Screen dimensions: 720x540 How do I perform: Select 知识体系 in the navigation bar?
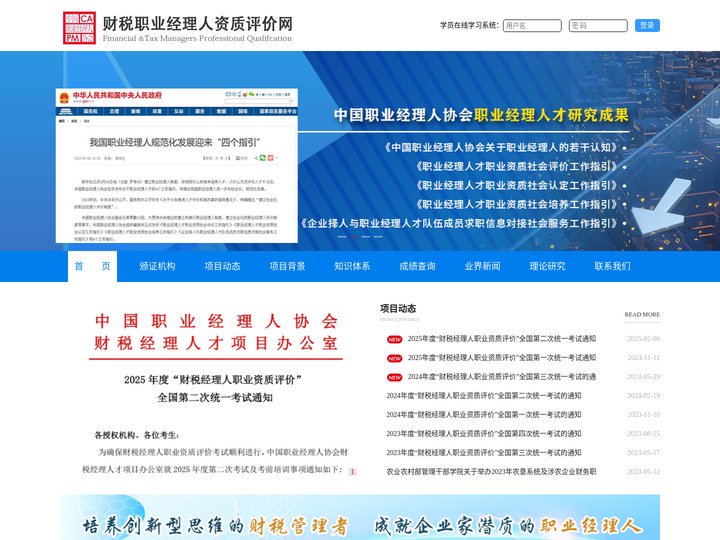[352, 266]
